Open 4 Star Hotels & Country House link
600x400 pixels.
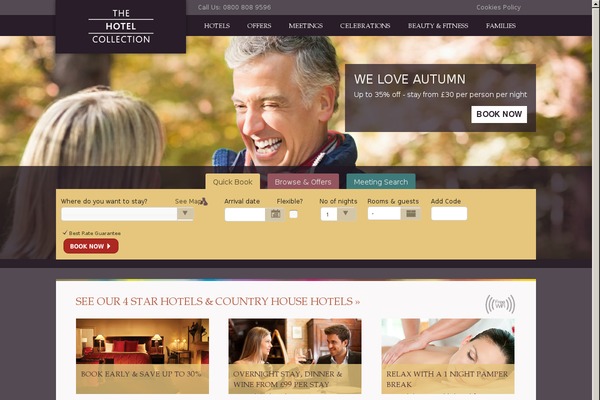[217, 301]
